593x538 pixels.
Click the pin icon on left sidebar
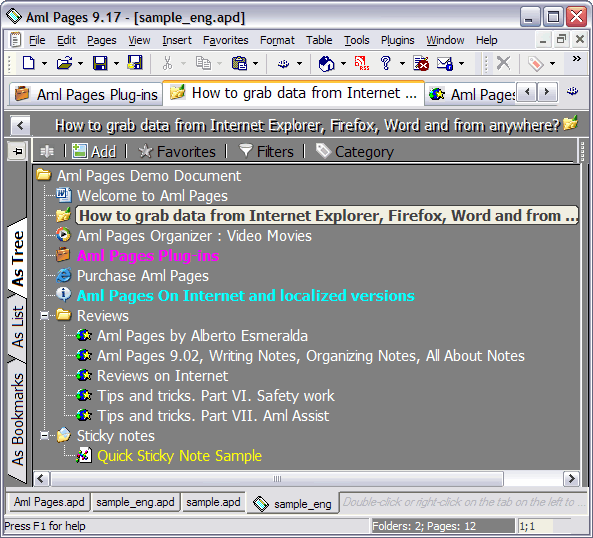tap(18, 152)
